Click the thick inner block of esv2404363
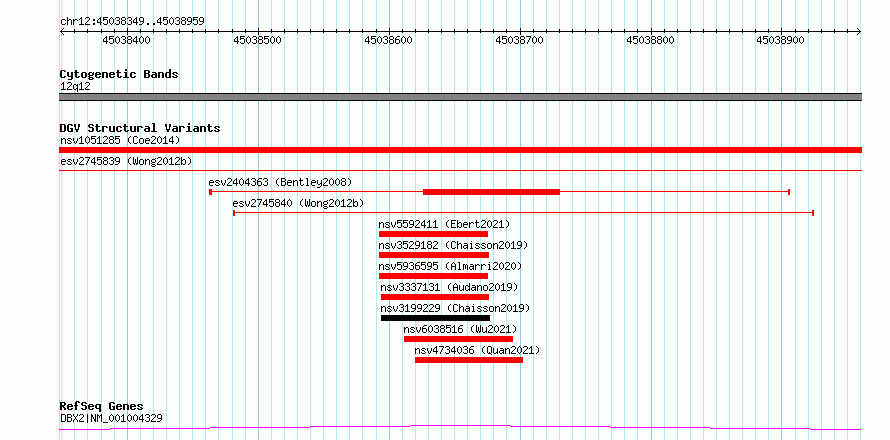The width and height of the screenshot is (890, 440). (492, 192)
